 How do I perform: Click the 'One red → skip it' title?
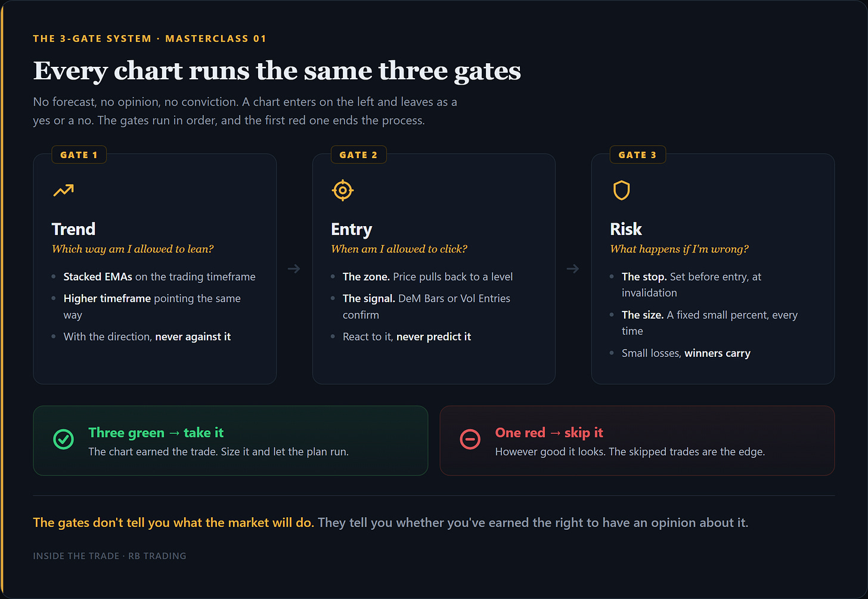549,433
